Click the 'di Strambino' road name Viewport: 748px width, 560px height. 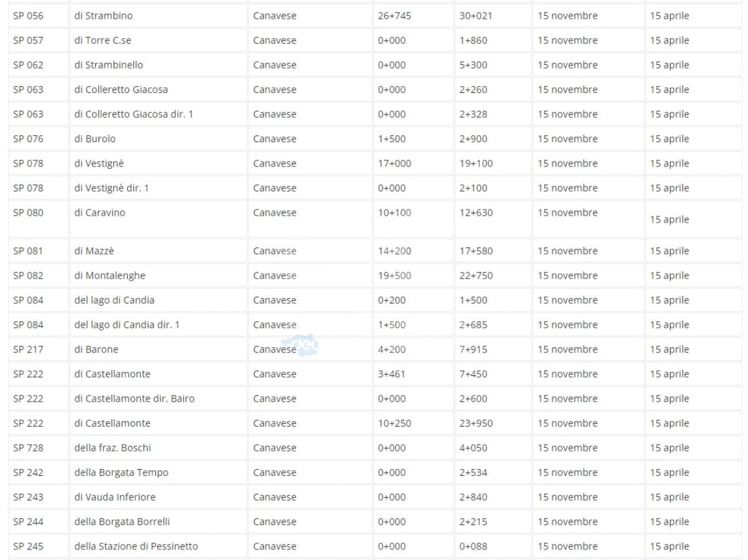pyautogui.click(x=103, y=16)
